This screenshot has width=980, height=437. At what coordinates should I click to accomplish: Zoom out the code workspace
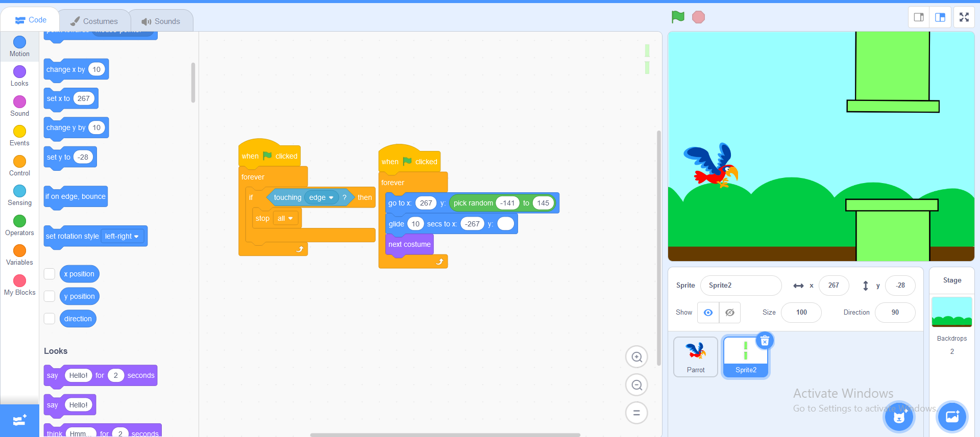coord(636,385)
